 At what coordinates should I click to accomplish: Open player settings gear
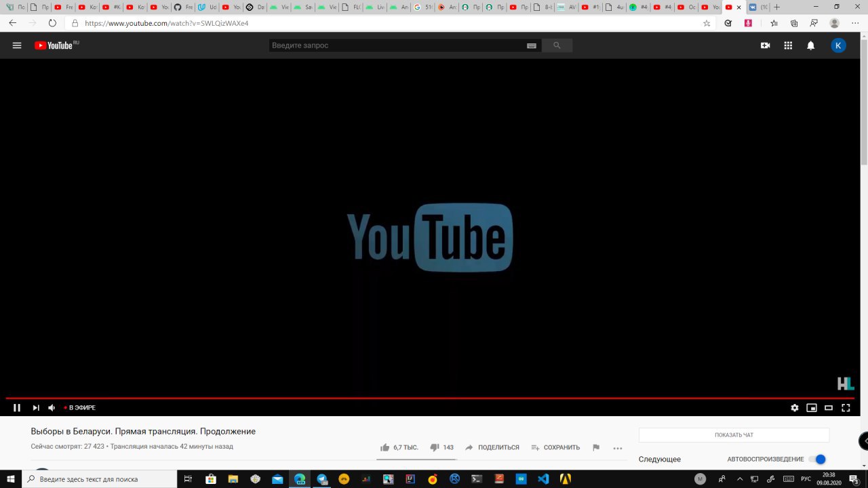795,407
